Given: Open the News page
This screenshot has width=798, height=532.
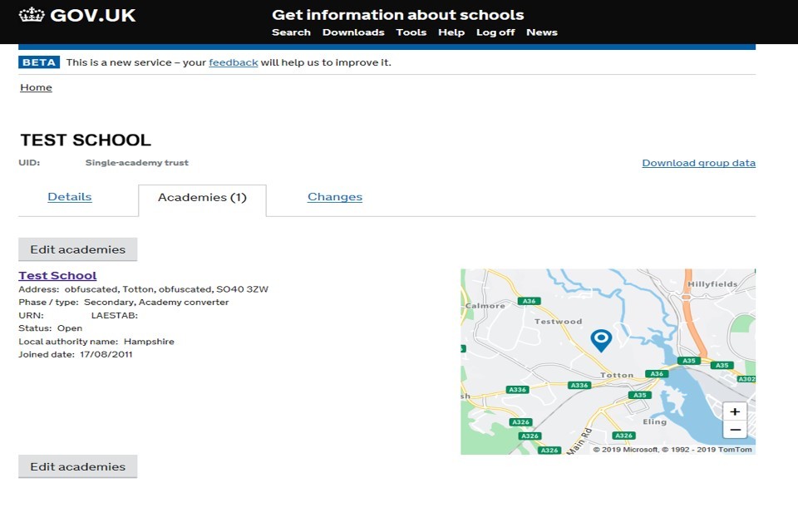Looking at the screenshot, I should tap(542, 32).
